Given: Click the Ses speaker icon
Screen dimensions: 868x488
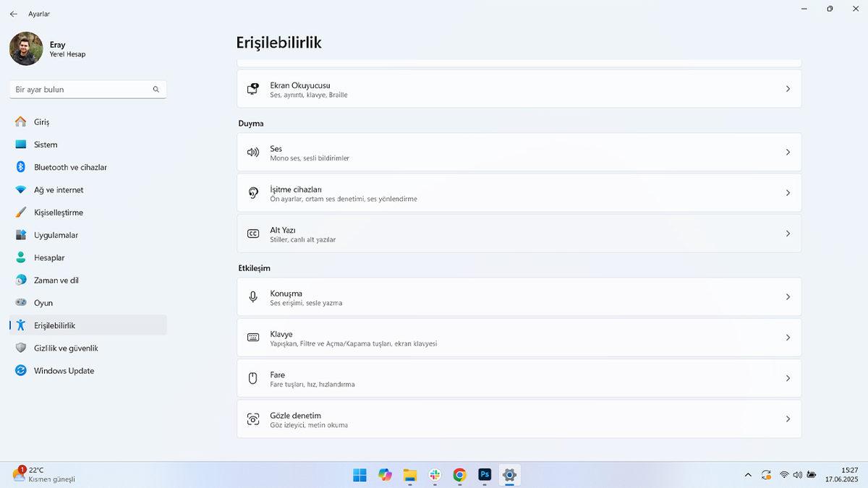Looking at the screenshot, I should [x=253, y=153].
